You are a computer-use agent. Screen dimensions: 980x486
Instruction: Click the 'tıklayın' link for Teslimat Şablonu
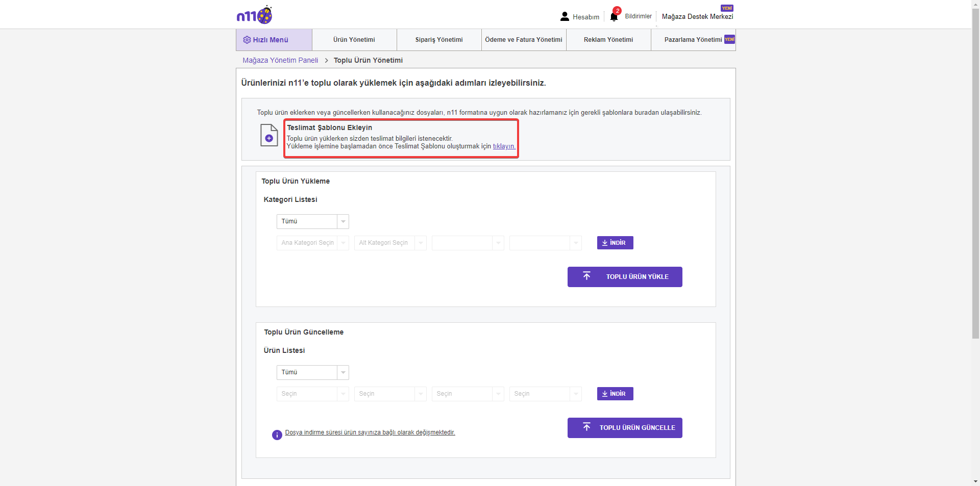click(x=504, y=146)
